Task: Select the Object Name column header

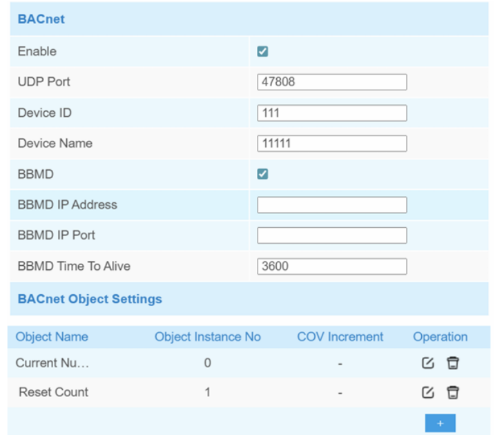Action: (x=52, y=337)
